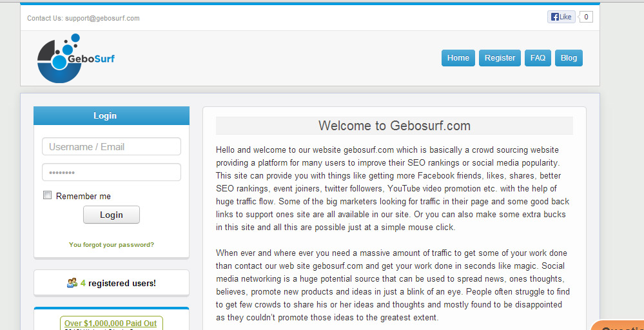The height and width of the screenshot is (330, 644).
Task: Click the 'Remember me' label text
Action: pyautogui.click(x=83, y=196)
